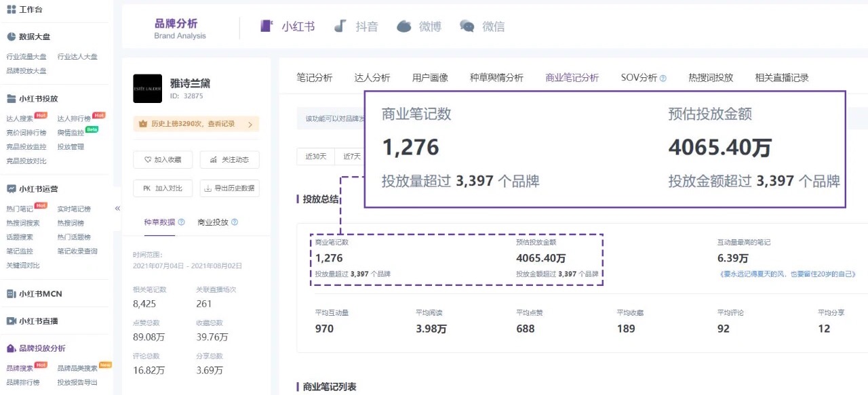Click help icon next to SOV分析

(663, 78)
